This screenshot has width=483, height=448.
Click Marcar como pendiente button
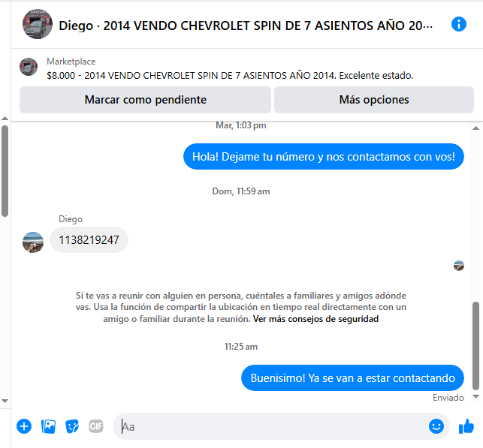tap(145, 100)
